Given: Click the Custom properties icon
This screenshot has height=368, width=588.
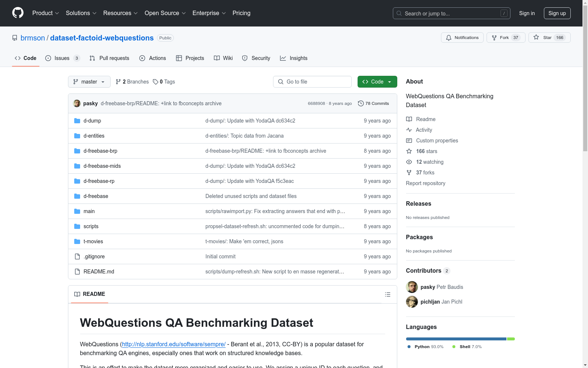Looking at the screenshot, I should (x=409, y=141).
